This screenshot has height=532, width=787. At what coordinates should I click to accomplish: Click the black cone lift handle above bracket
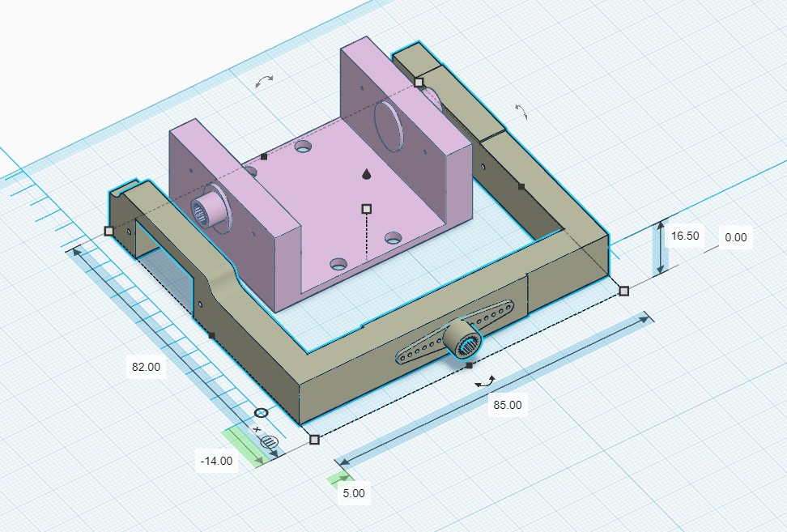coord(367,174)
